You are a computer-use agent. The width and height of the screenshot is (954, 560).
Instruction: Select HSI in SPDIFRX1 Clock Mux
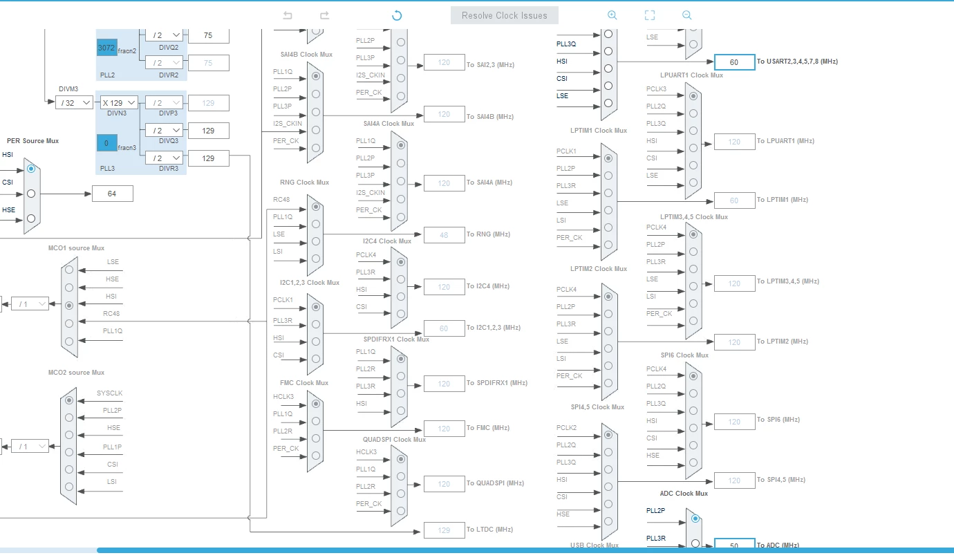(x=401, y=411)
